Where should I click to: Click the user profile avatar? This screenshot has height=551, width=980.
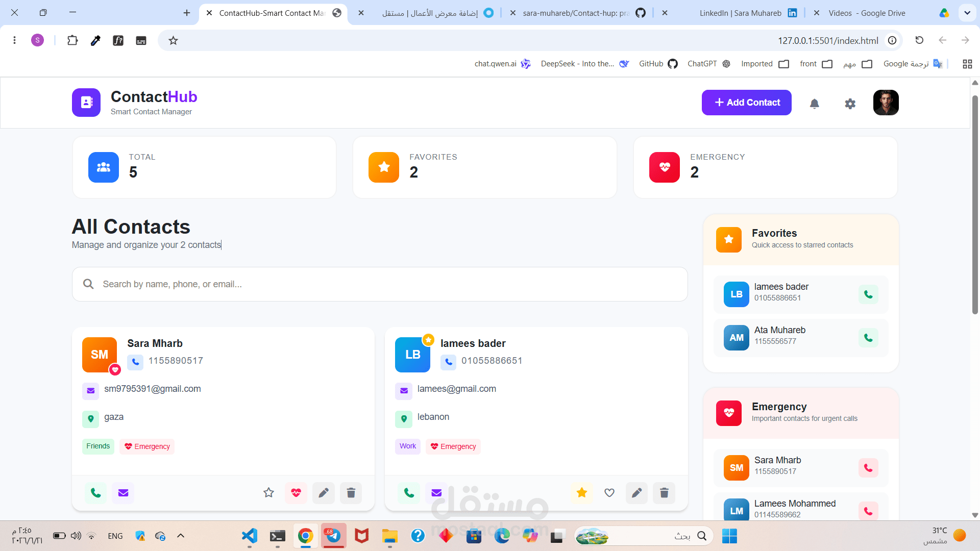886,103
